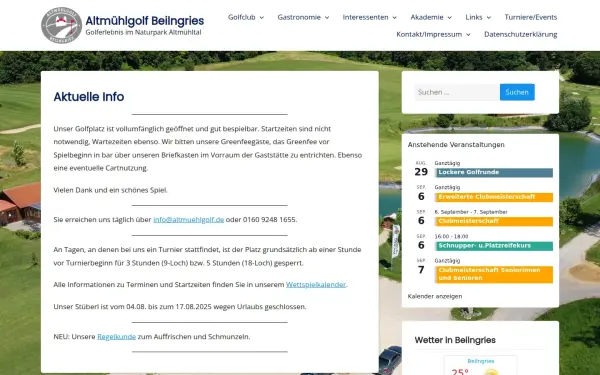Screen dimensions: 600x375
Task: Open the Kontakt/Impressum menu item
Action: click(x=429, y=34)
